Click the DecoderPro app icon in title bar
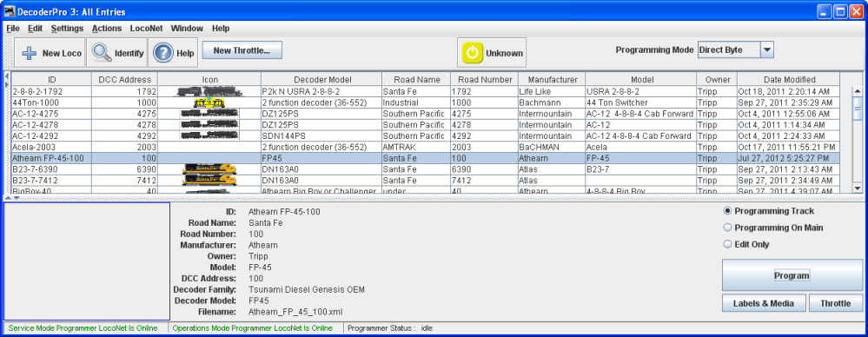This screenshot has width=868, height=337. tap(9, 11)
